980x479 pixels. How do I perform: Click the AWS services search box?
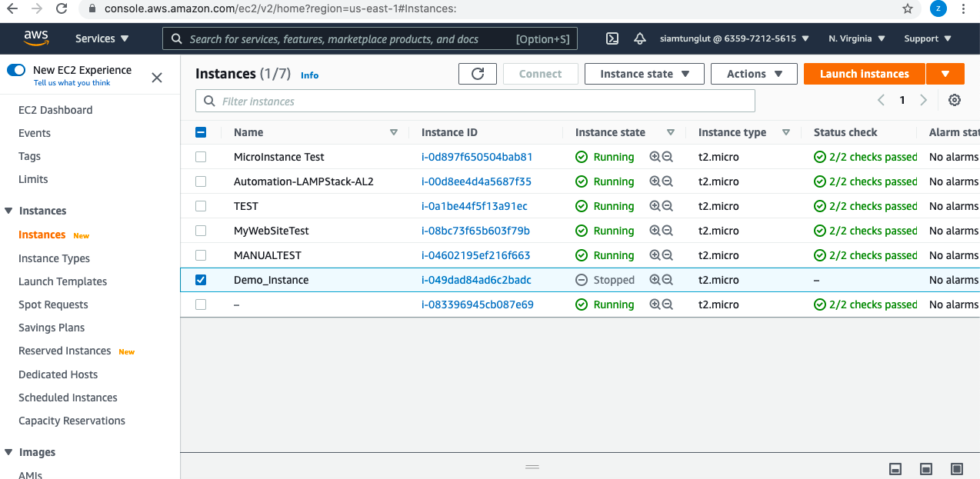(x=370, y=38)
